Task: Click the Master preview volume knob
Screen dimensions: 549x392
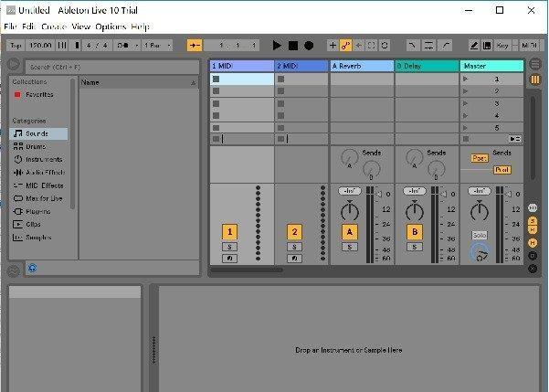Action: 480,252
